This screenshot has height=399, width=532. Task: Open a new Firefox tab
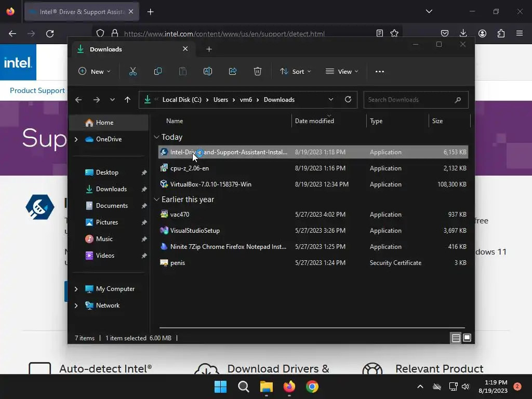pos(150,12)
